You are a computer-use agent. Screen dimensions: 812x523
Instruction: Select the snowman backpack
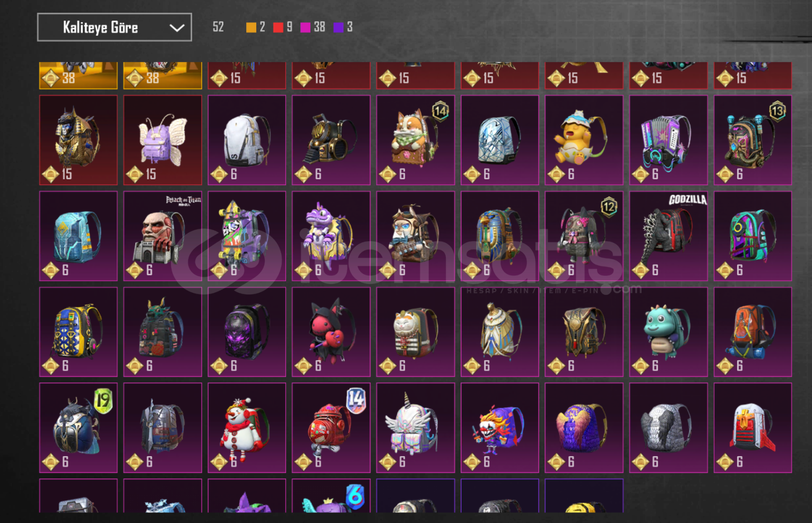click(247, 428)
